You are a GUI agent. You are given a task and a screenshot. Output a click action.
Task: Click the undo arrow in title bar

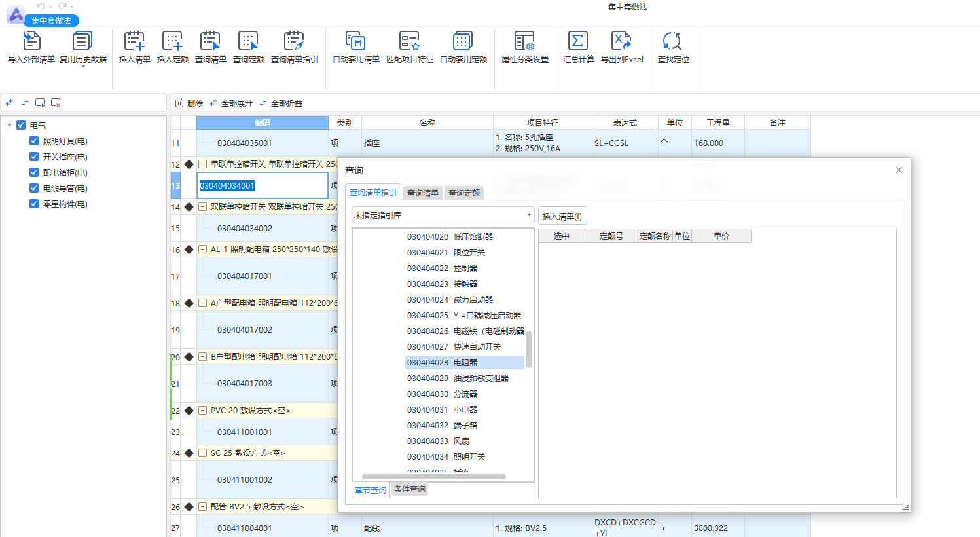[x=41, y=6]
